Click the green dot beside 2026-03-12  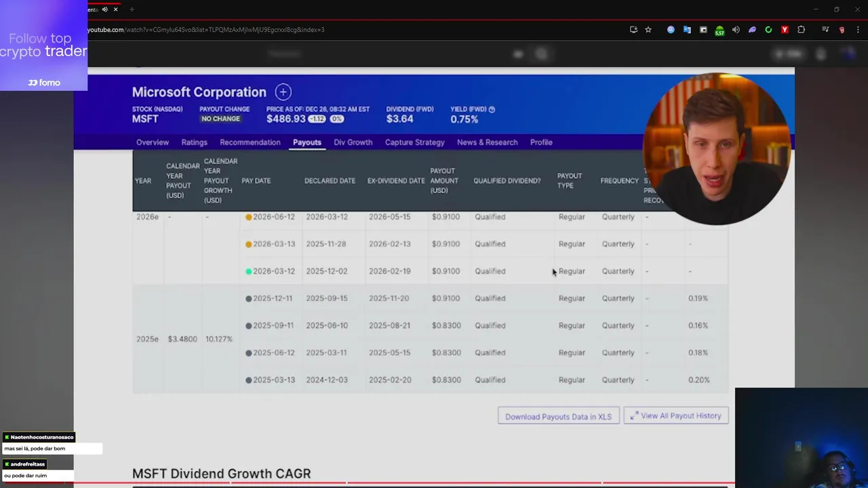(x=248, y=271)
